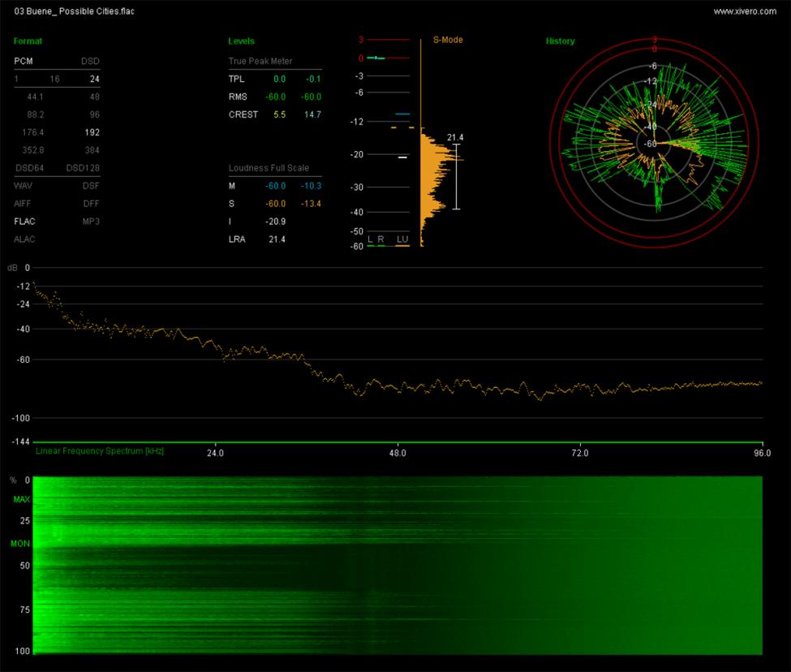Select the PCM format indicator
The width and height of the screenshot is (791, 672).
25,61
